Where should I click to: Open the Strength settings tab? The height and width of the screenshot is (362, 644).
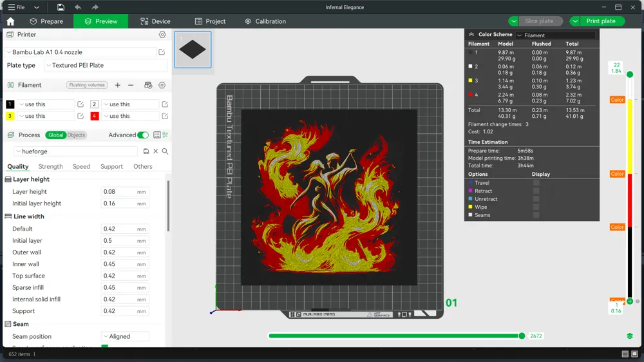50,166
